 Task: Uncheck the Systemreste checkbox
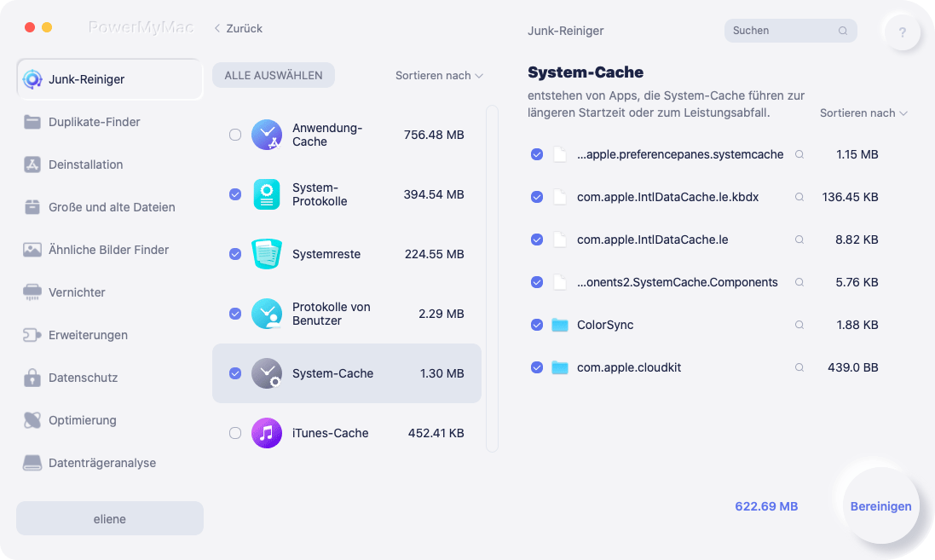pyautogui.click(x=235, y=254)
